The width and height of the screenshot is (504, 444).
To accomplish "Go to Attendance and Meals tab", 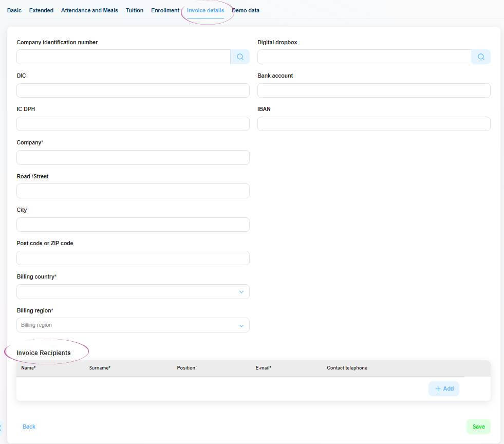I will 89,10.
